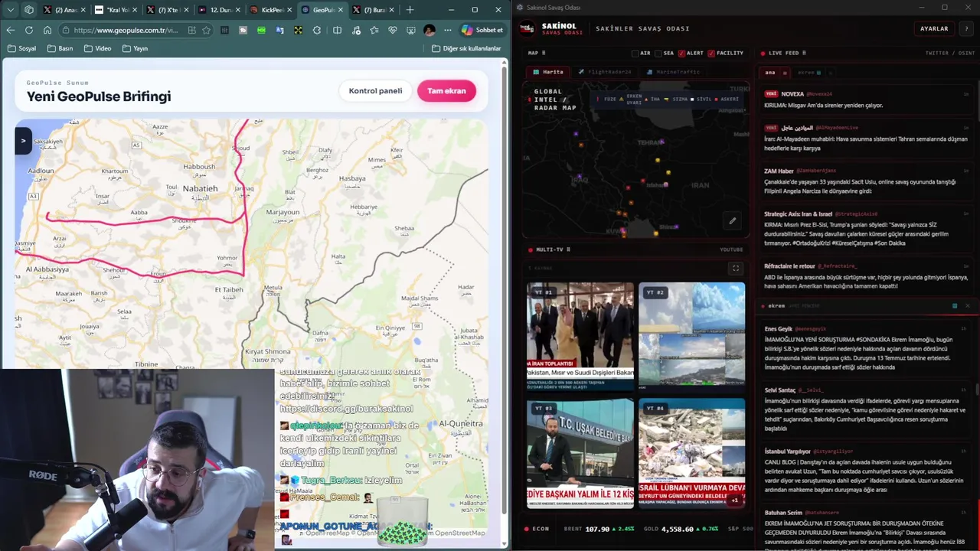Screen dimensions: 980x551
Task: Open the Video bookmarks folder
Action: point(97,48)
